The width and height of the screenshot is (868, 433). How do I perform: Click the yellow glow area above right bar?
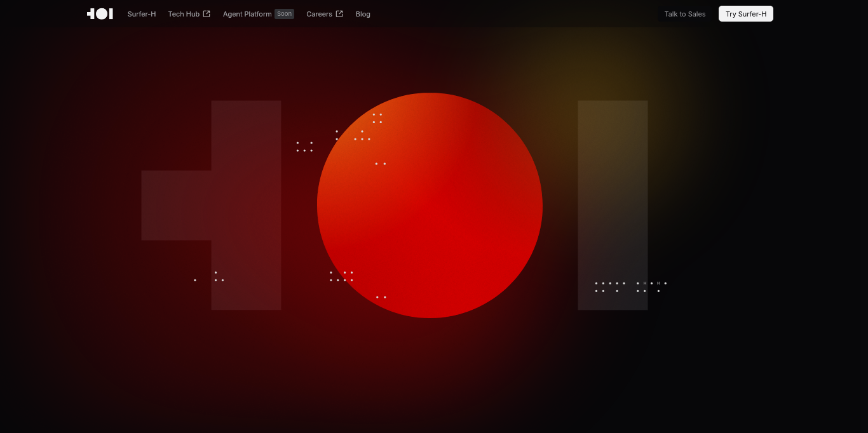591,63
